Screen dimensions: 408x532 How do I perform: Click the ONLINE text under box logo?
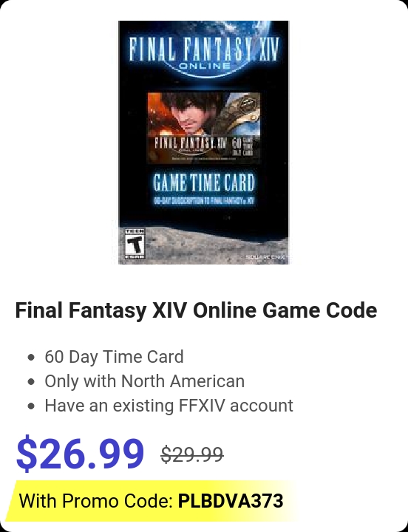coord(204,66)
